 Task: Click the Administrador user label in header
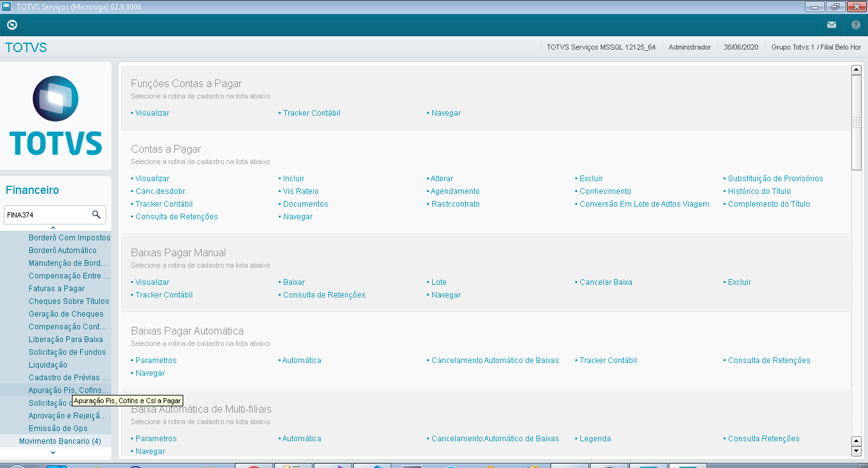tap(690, 47)
